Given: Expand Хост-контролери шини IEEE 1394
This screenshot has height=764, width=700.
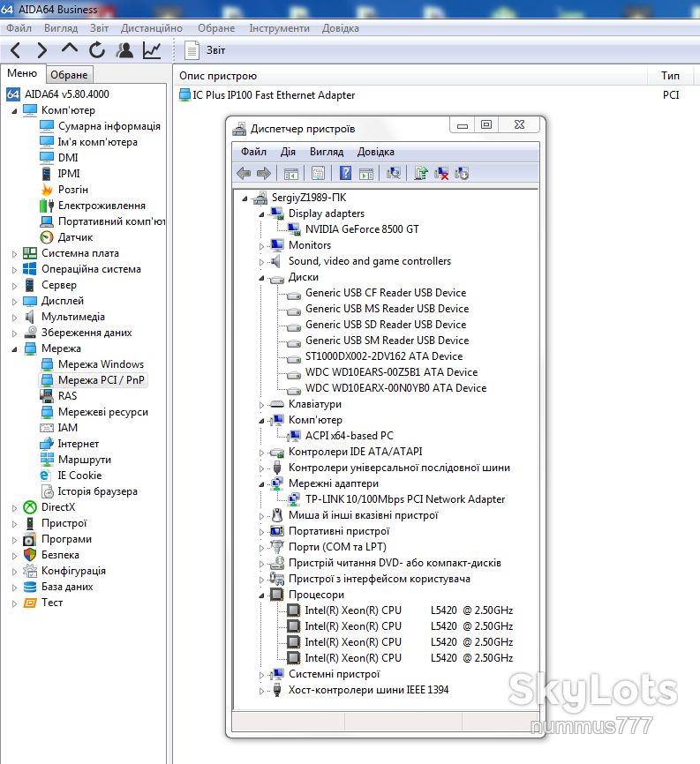Looking at the screenshot, I should 262,691.
